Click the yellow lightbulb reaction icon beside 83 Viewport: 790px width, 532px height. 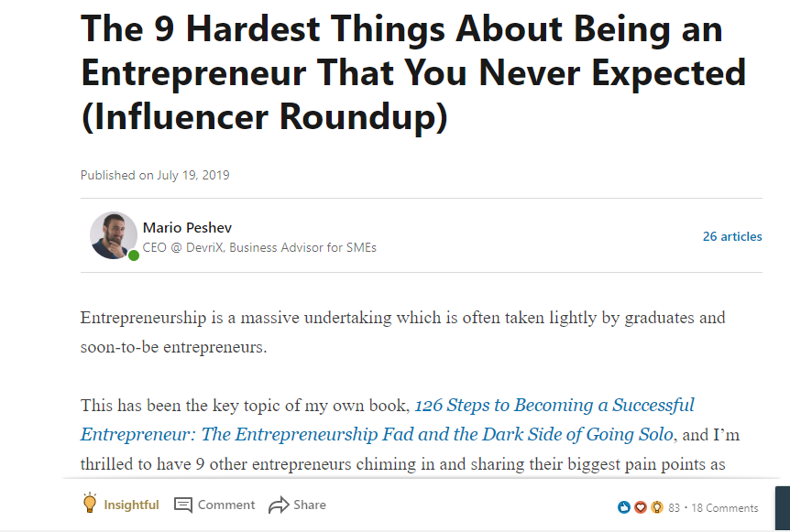tap(657, 507)
